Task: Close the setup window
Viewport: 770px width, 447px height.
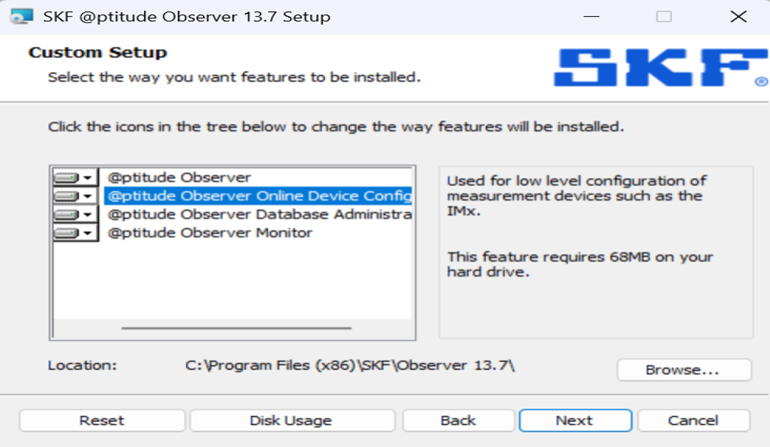Action: [x=738, y=17]
